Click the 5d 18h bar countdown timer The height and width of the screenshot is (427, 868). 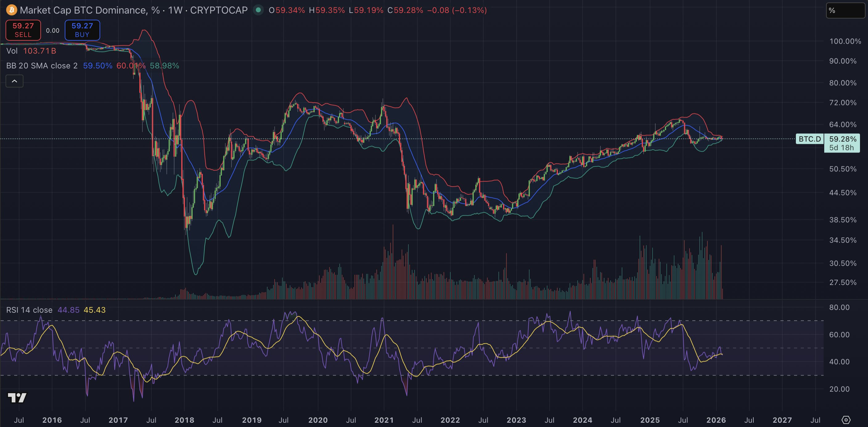click(x=842, y=148)
